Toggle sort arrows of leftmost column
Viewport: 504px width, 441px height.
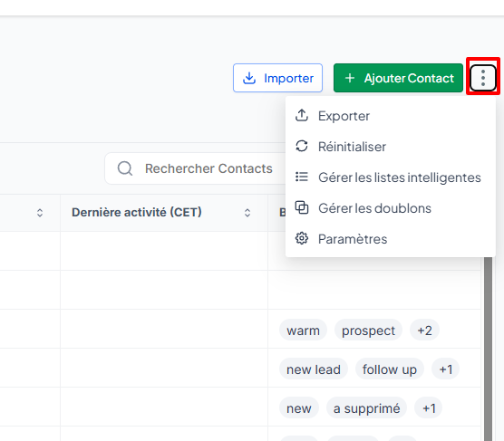(40, 213)
